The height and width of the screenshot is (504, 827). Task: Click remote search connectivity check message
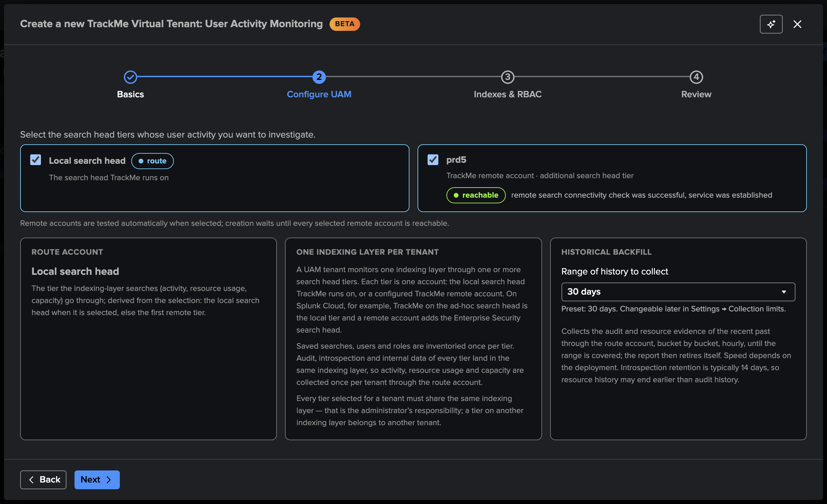tap(641, 195)
